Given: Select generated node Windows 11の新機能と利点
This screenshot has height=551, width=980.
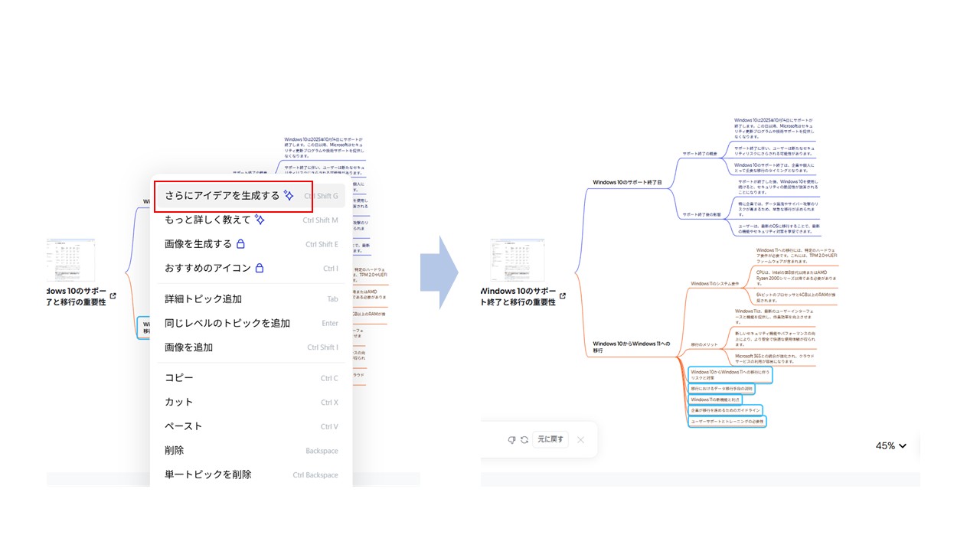Looking at the screenshot, I should pos(715,399).
